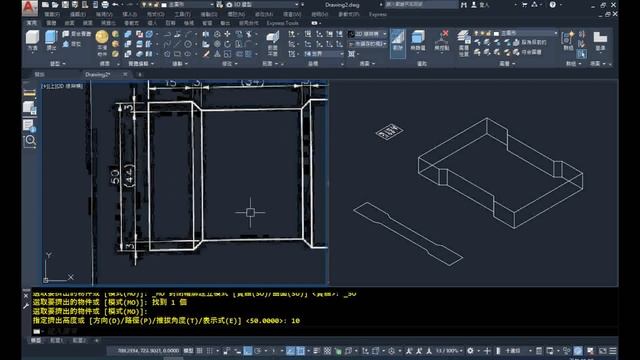The image size is (640, 360).
Task: Click the Plot printer icon in quick access toolbar
Action: pyautogui.click(x=105, y=4)
